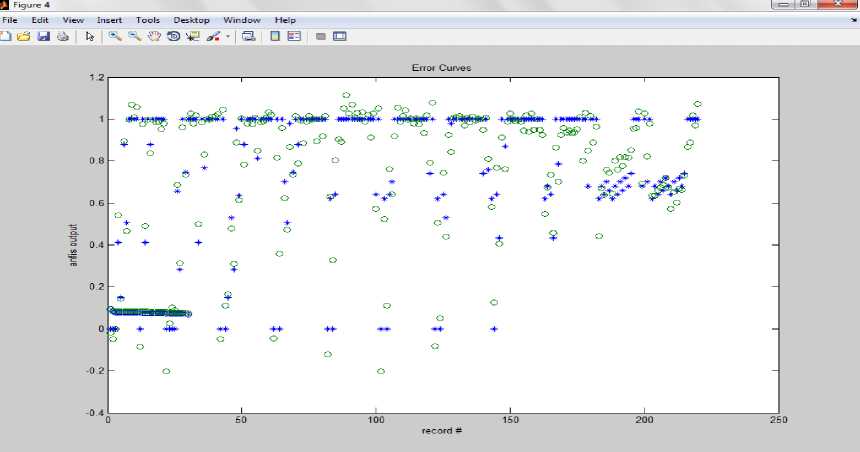The height and width of the screenshot is (452, 860).
Task: Insert a legend from the toolbar
Action: [x=294, y=37]
